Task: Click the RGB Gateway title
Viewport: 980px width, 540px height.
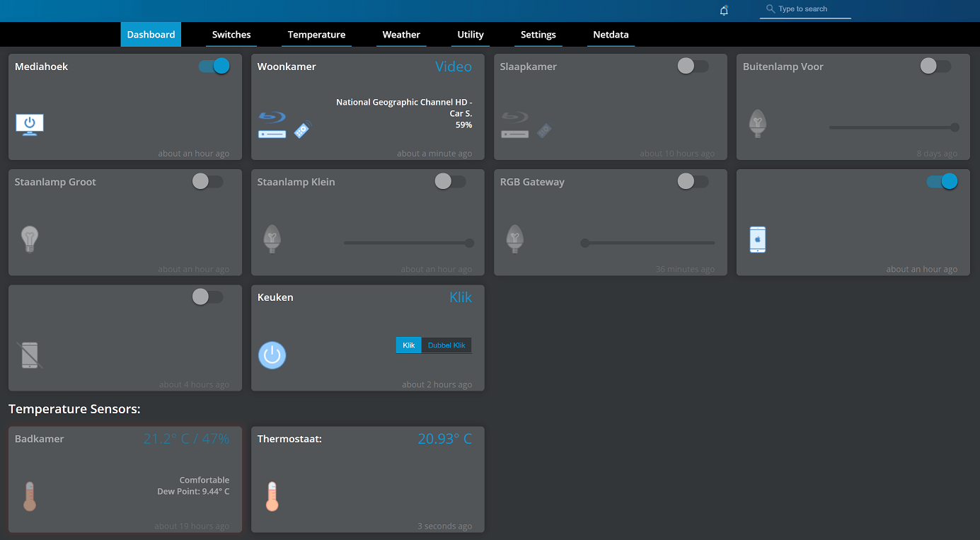Action: click(532, 182)
